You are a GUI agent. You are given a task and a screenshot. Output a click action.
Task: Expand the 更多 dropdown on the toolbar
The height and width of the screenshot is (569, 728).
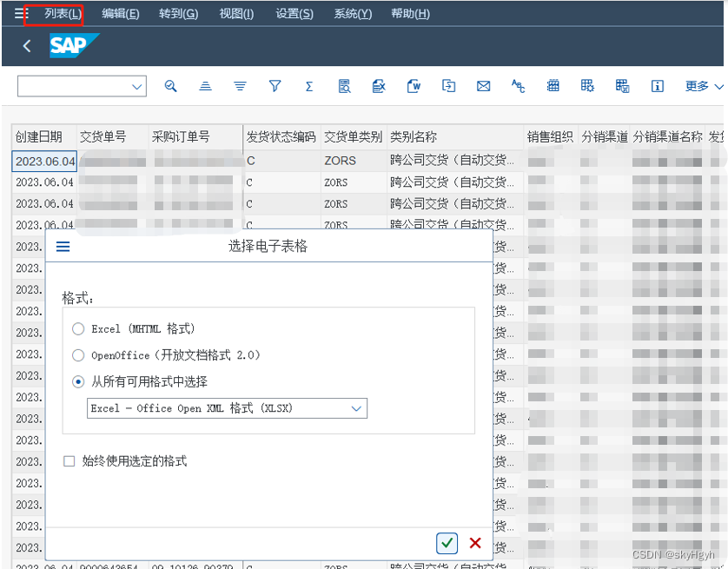click(699, 86)
